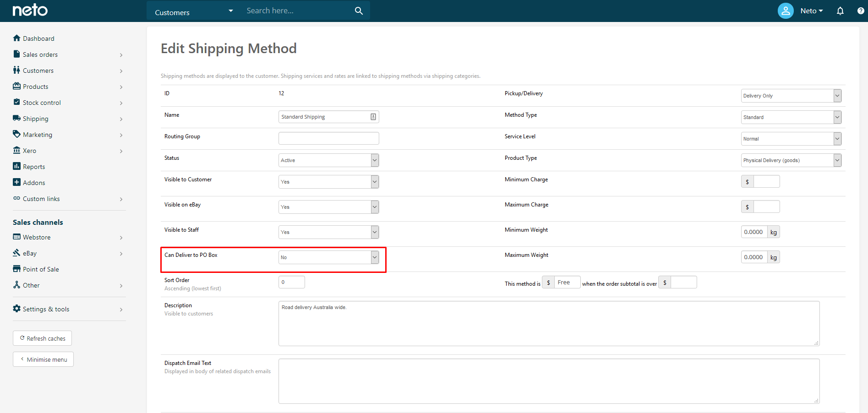The height and width of the screenshot is (413, 868).
Task: Open the Status dropdown
Action: pos(328,160)
